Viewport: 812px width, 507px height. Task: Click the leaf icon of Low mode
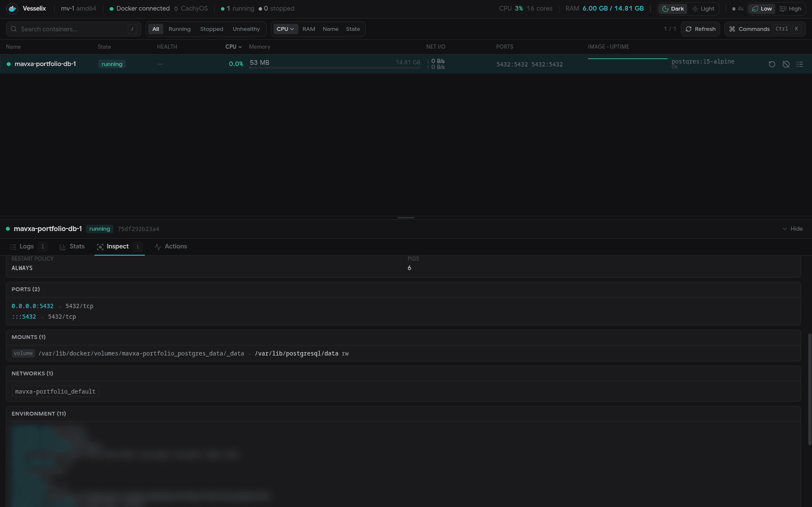755,9
